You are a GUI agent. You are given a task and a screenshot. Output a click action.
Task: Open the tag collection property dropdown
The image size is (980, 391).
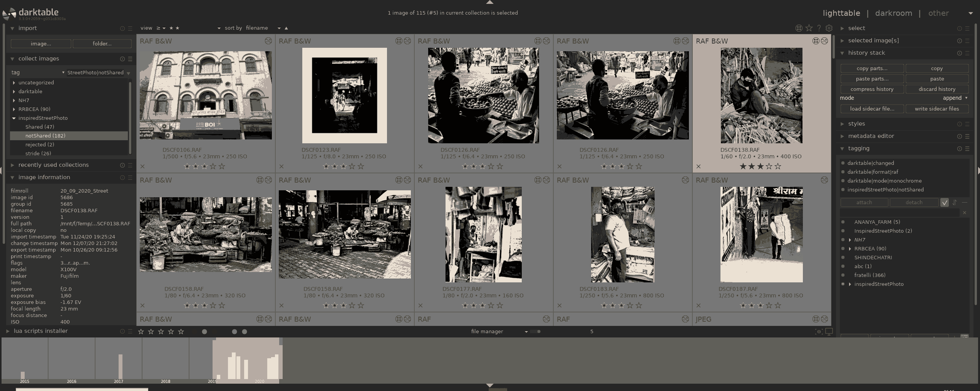click(x=38, y=72)
